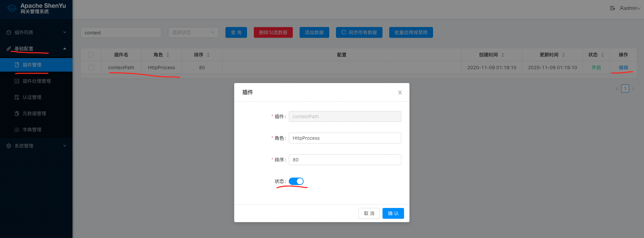
Task: Open 认证管理 in the sidebar
Action: click(x=32, y=97)
